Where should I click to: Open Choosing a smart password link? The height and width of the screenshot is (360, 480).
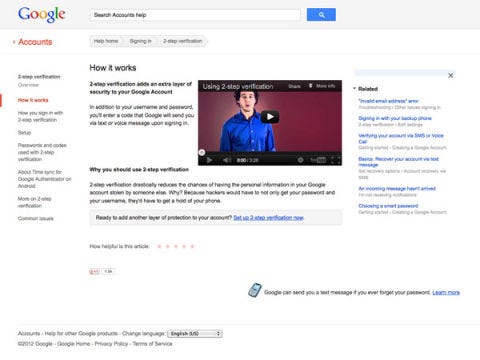click(388, 206)
